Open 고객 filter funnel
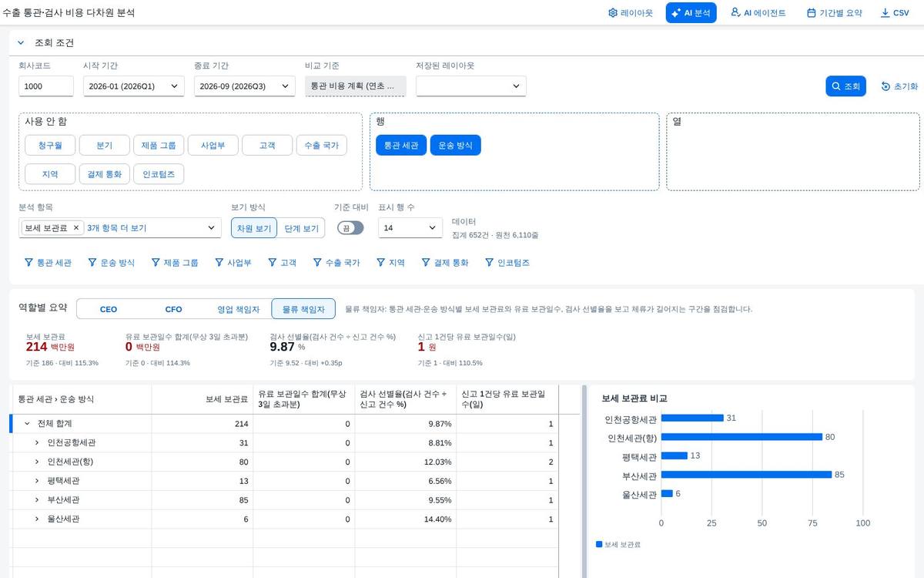 point(281,263)
